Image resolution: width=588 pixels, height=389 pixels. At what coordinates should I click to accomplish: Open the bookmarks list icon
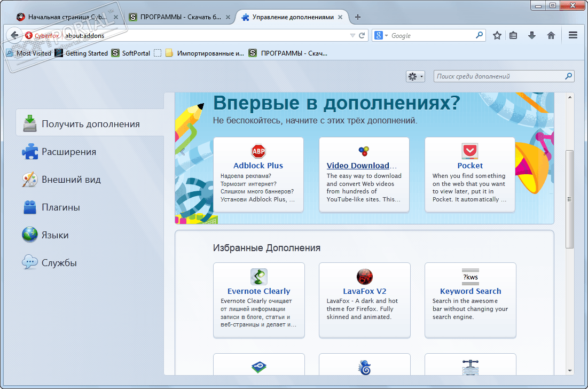point(513,36)
